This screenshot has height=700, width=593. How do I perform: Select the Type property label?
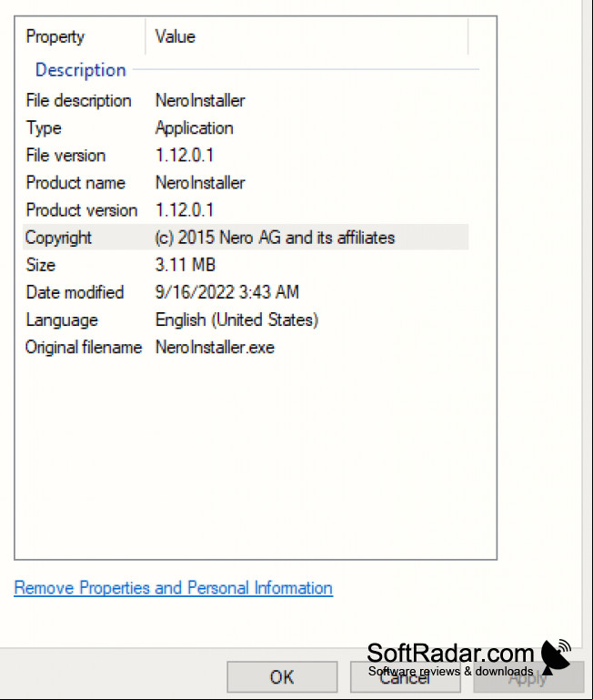pos(44,128)
